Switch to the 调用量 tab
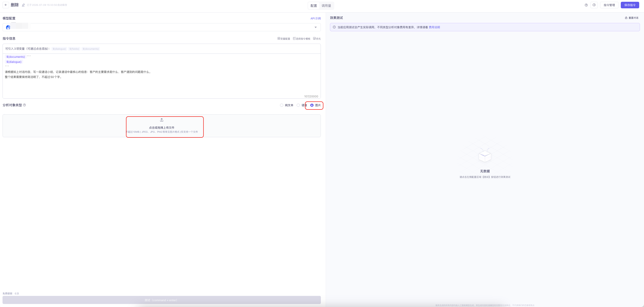The width and height of the screenshot is (644, 307). pyautogui.click(x=326, y=6)
